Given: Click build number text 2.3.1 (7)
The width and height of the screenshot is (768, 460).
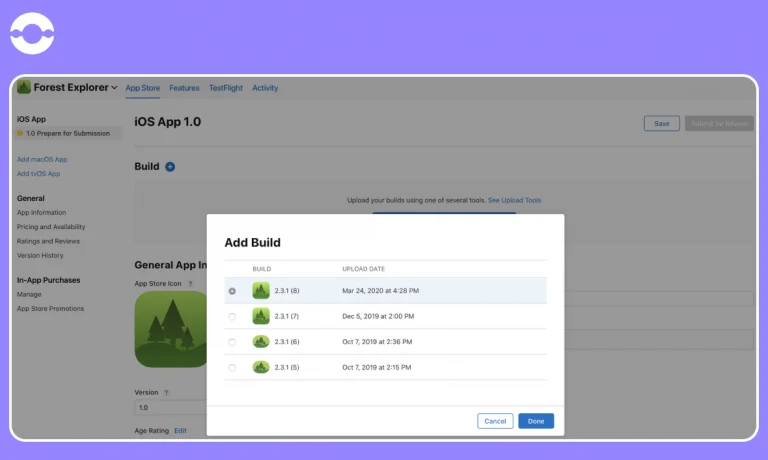Looking at the screenshot, I should point(287,316).
